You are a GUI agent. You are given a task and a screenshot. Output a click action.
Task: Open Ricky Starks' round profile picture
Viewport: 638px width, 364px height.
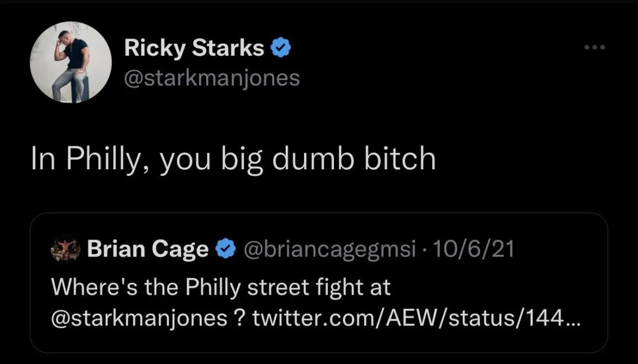(x=71, y=62)
